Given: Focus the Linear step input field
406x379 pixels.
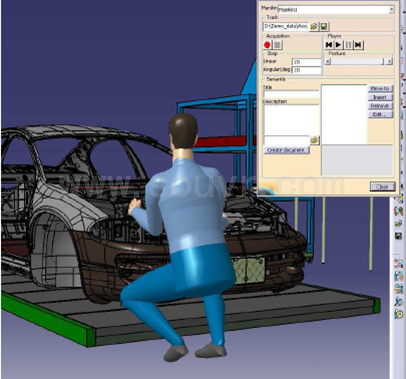Looking at the screenshot, I should point(306,62).
